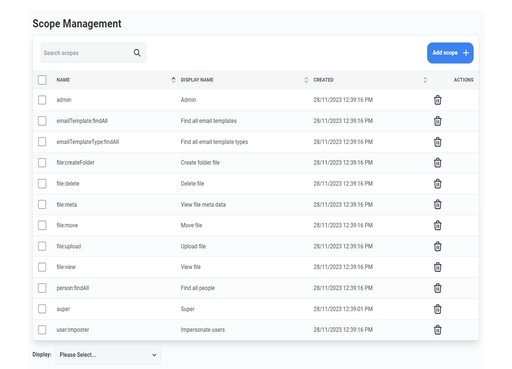Click super row created date 12:39:01 PM
The height and width of the screenshot is (369, 512).
(343, 309)
